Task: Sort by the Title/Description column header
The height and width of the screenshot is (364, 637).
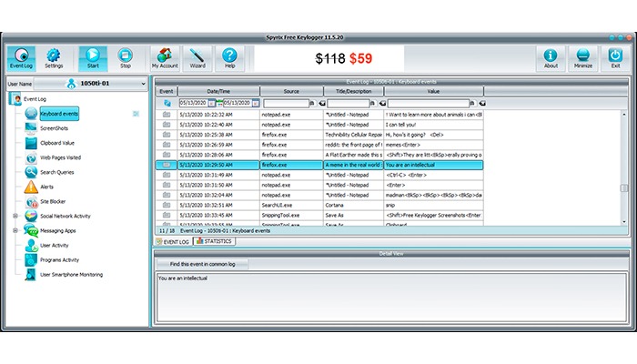Action: (353, 91)
